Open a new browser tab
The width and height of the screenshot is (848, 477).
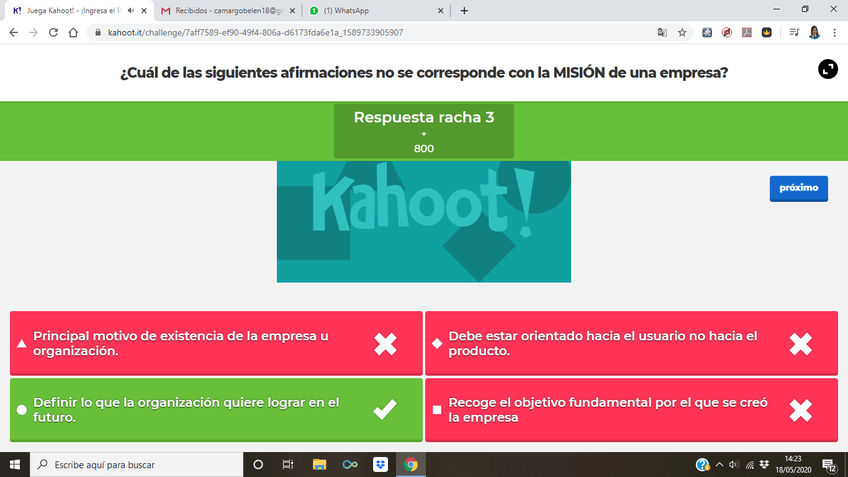click(x=464, y=10)
